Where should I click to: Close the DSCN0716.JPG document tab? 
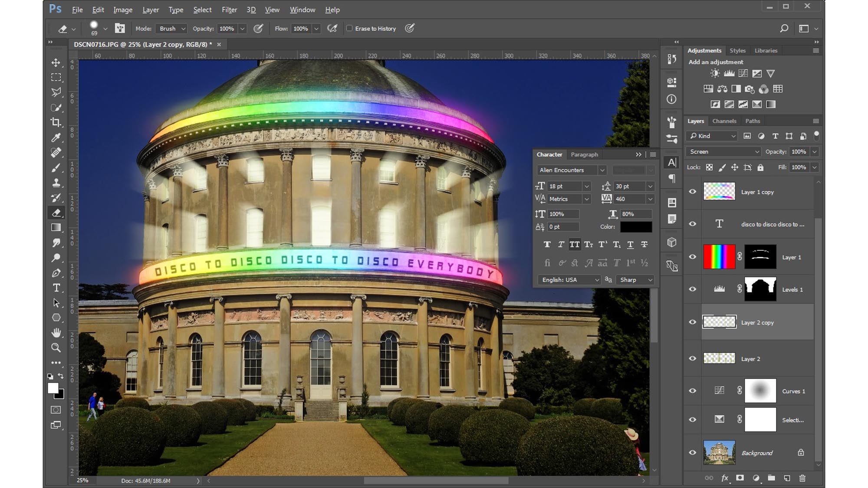click(x=219, y=44)
